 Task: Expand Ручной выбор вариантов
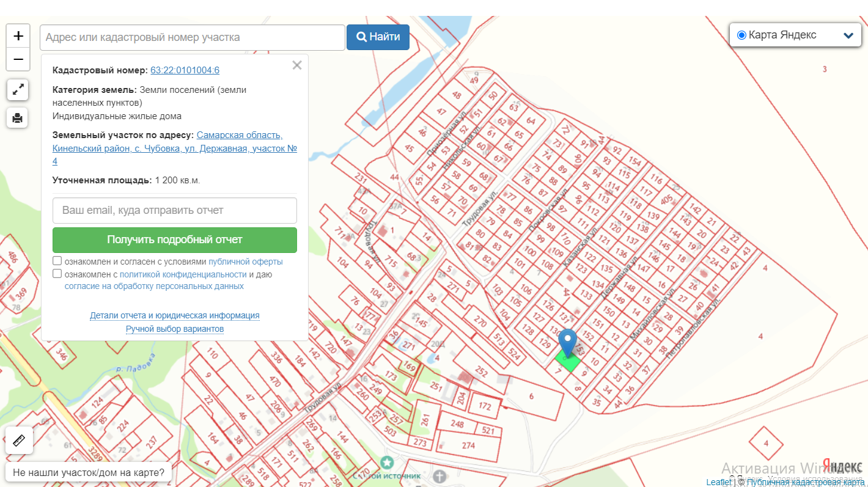point(175,329)
